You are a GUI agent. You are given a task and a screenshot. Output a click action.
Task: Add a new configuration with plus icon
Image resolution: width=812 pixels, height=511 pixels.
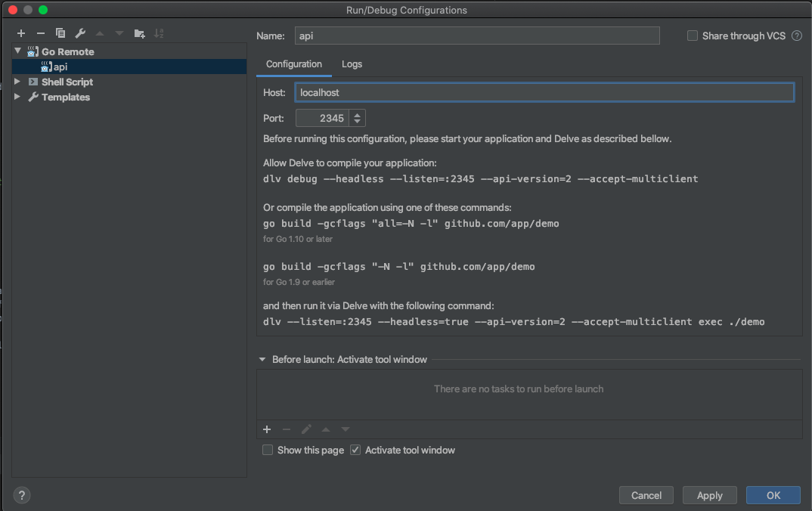[x=21, y=33]
